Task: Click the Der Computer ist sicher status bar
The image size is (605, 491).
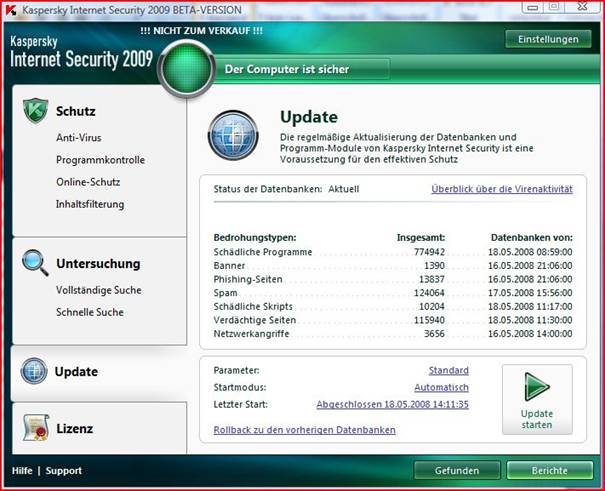Action: click(x=301, y=69)
